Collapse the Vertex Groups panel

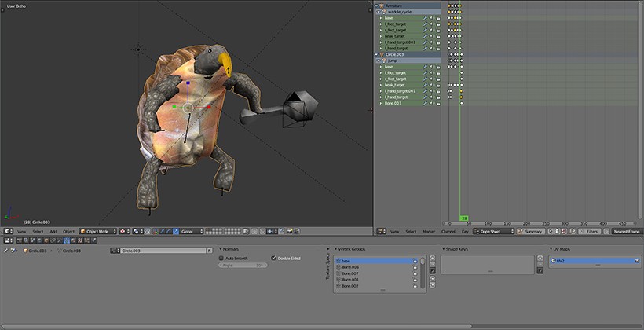[x=336, y=249]
